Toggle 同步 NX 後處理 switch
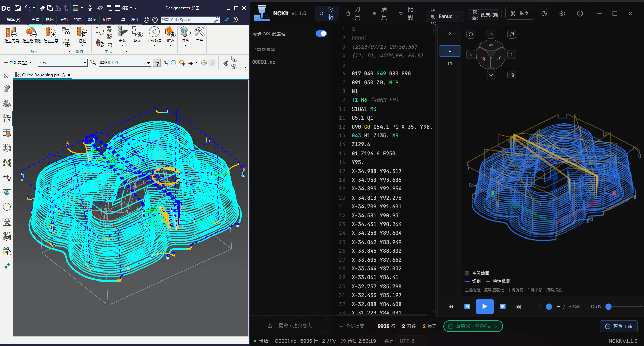Image resolution: width=644 pixels, height=346 pixels. pos(321,34)
